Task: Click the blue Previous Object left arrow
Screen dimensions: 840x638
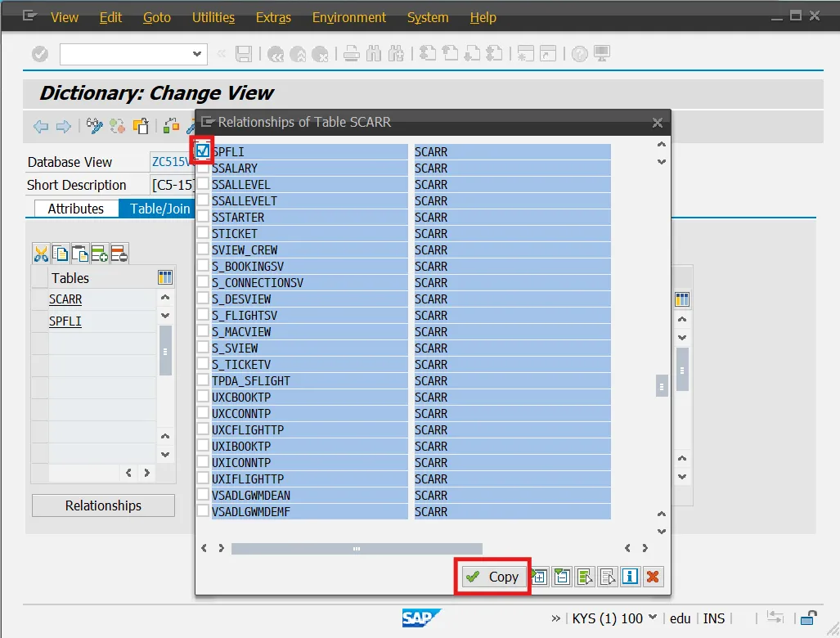Action: [41, 127]
